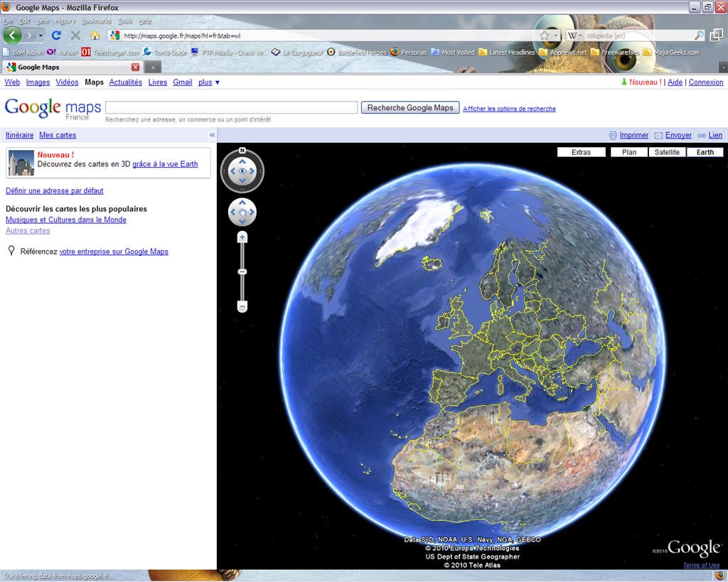
Task: Rotate view left with the look joystick's left arrow
Action: point(232,171)
